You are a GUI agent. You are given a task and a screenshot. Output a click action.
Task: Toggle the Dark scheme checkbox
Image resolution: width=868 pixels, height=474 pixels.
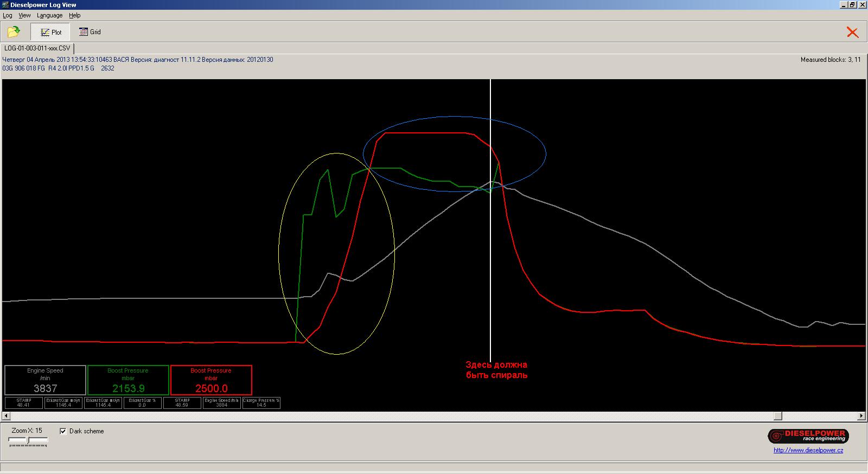tap(63, 431)
